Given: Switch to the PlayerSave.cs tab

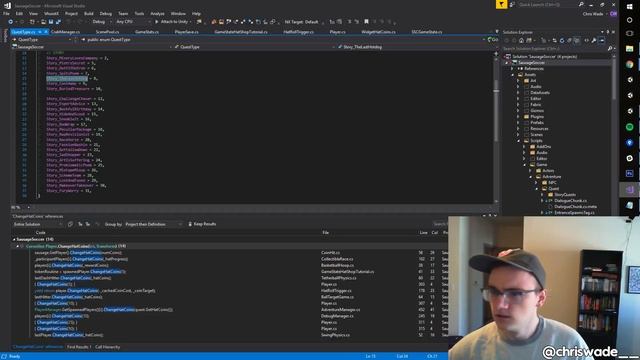Looking at the screenshot, I should pyautogui.click(x=186, y=32).
